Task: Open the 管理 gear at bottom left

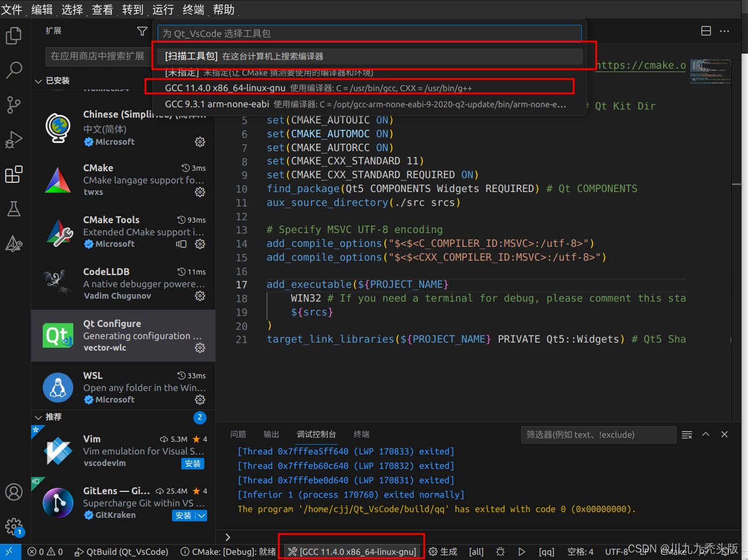Action: click(x=14, y=527)
